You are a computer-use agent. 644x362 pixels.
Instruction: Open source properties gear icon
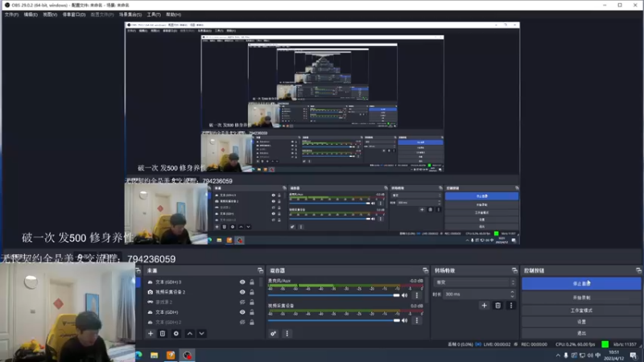pyautogui.click(x=176, y=333)
